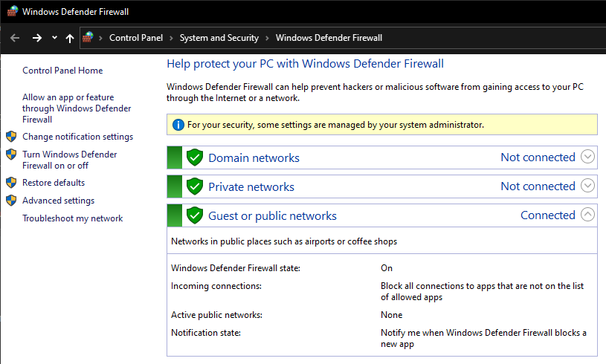Expand chevron before Control Panel in breadcrumb
Screen dimensions: 606x364
100,38
